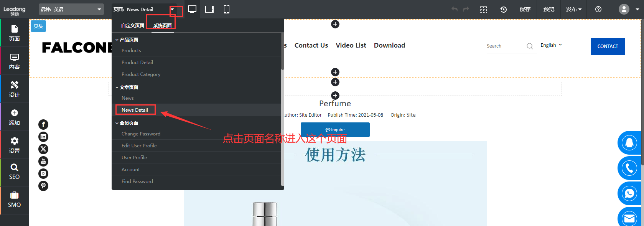Open the 页面 (Pages) sidebar panel
644x226 pixels.
(x=14, y=33)
